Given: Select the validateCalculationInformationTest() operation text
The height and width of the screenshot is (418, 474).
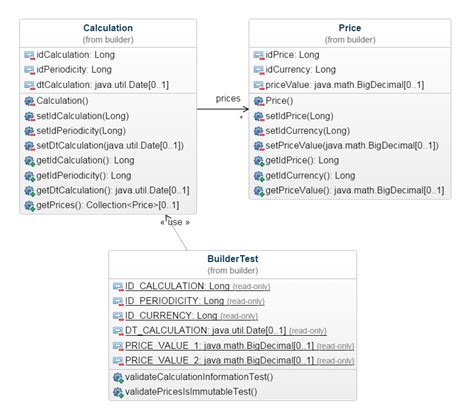Looking at the screenshot, I should coord(199,377).
